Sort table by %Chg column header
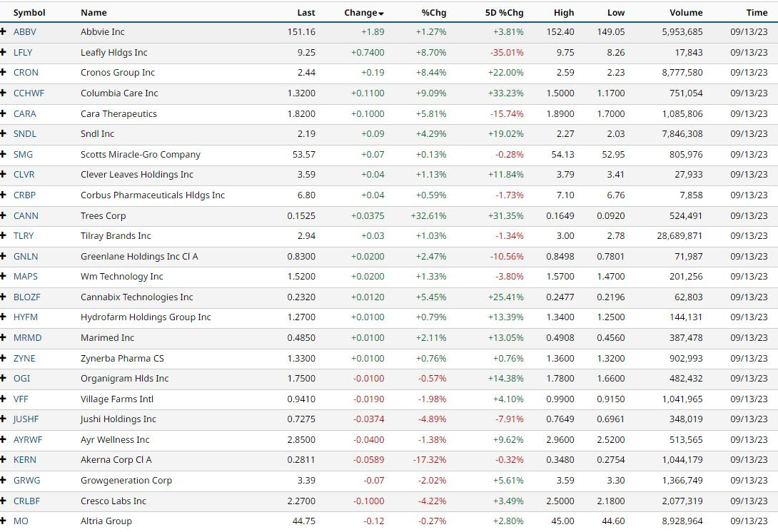 pos(434,13)
